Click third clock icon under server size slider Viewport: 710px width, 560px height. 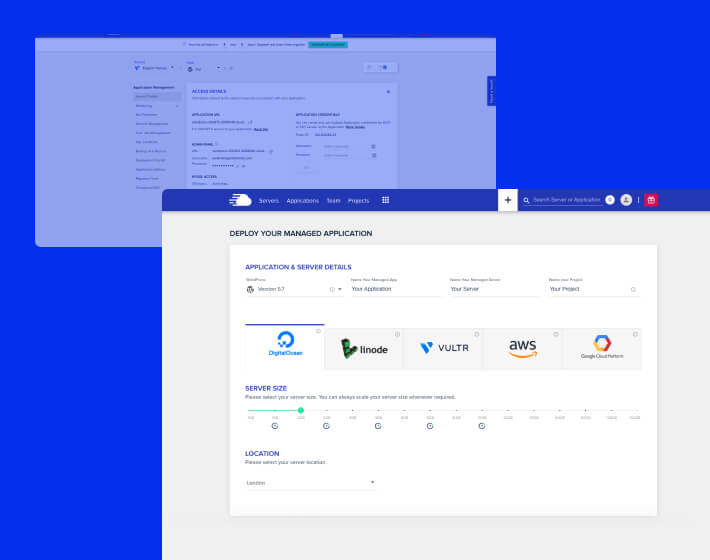378,426
